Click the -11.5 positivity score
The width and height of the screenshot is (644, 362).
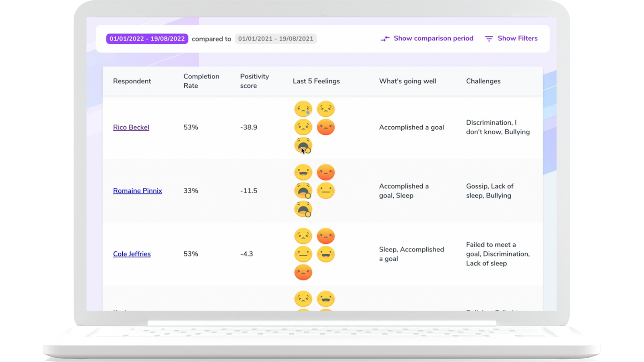[249, 191]
